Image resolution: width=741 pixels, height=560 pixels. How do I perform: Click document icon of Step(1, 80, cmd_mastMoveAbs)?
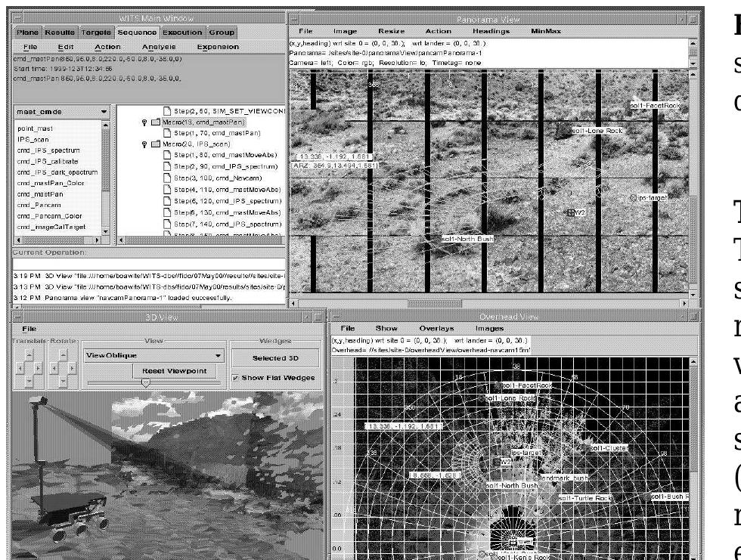tap(167, 155)
